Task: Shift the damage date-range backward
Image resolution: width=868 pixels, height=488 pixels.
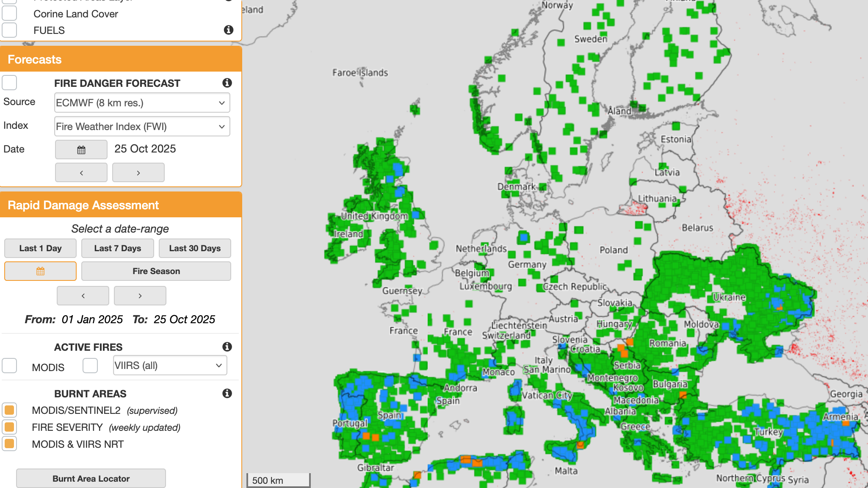Action: [x=83, y=296]
